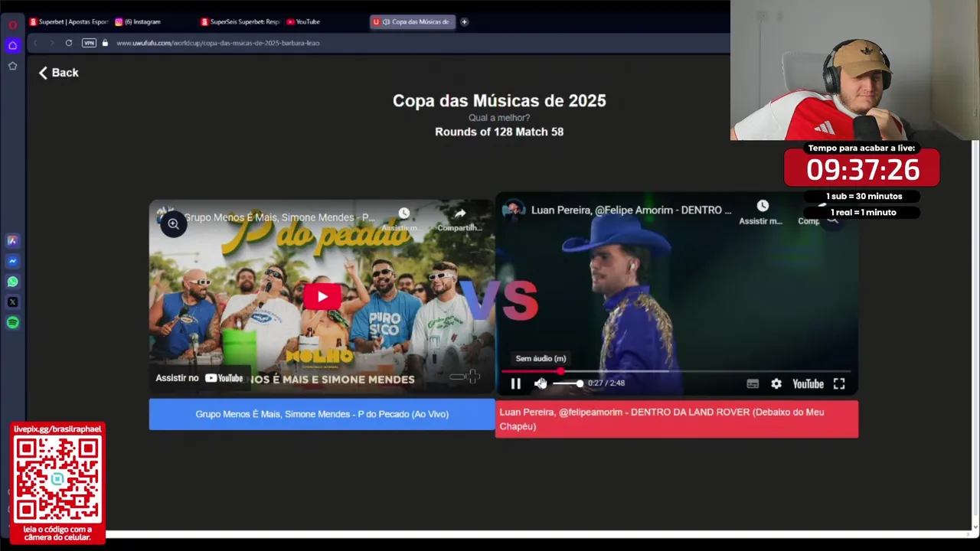Click the livepix QR code image
The height and width of the screenshot is (551, 980).
pyautogui.click(x=57, y=480)
